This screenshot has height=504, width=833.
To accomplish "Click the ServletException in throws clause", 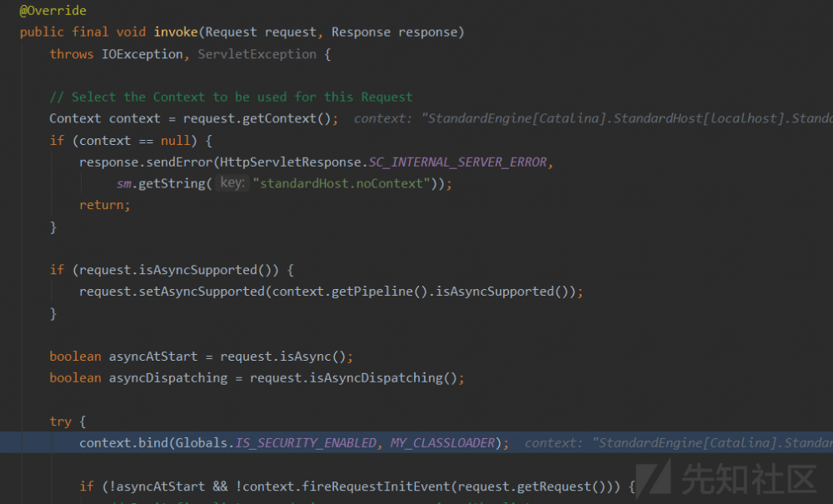I will 257,54.
